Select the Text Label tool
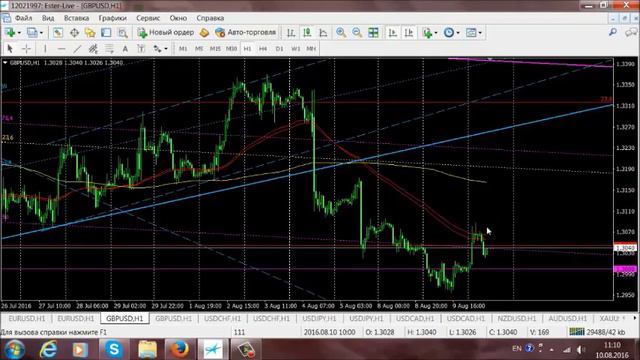 coord(141,49)
